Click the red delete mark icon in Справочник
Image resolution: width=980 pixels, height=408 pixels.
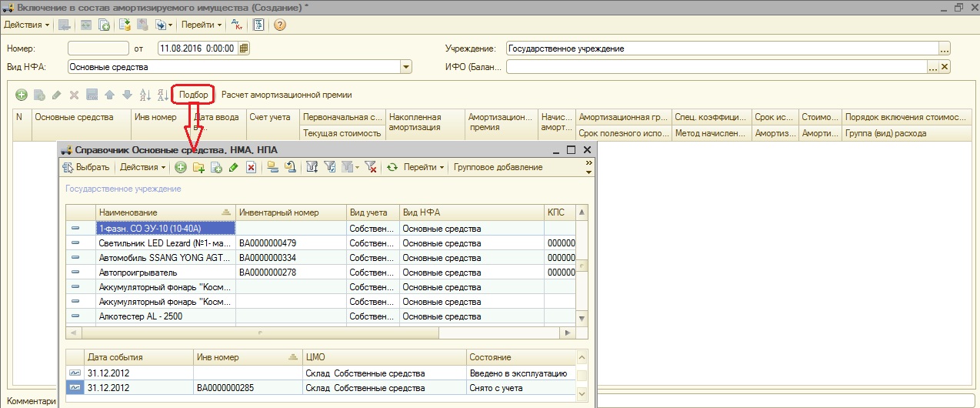click(x=251, y=167)
